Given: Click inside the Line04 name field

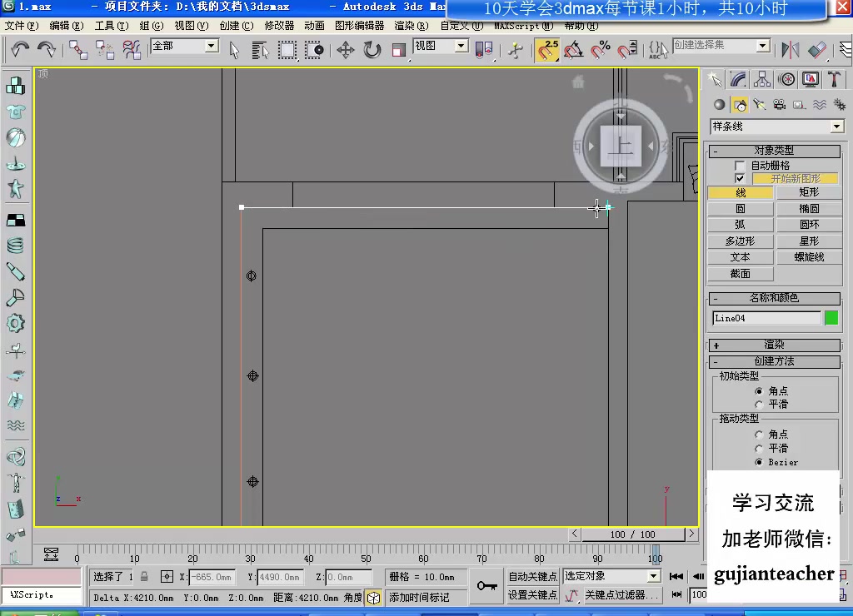Looking at the screenshot, I should 766,318.
